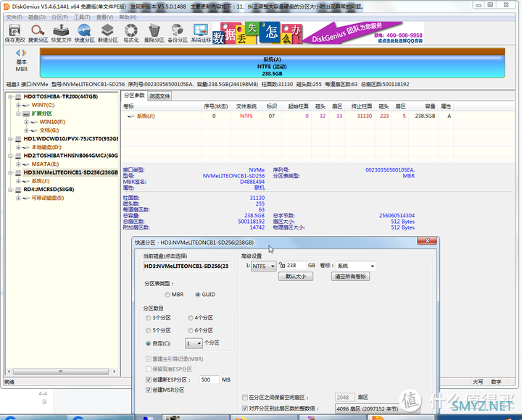Click the Format (格式化) toolbar icon

pyautogui.click(x=131, y=33)
